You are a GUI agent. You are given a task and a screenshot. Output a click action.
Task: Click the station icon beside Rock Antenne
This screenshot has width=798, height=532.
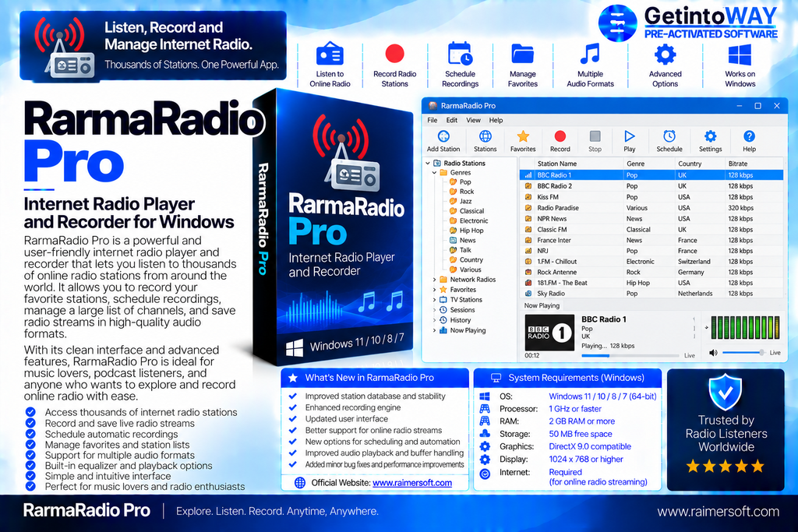tap(528, 272)
